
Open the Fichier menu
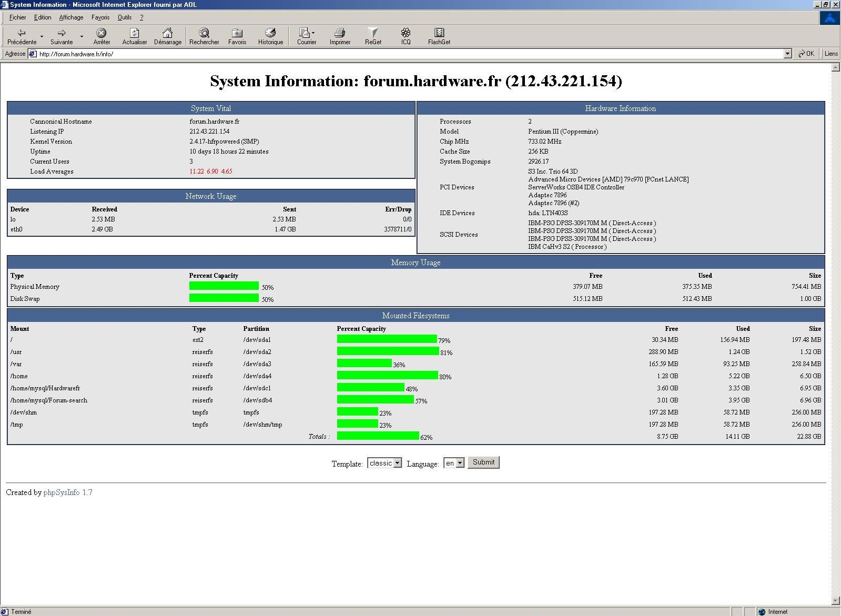17,17
